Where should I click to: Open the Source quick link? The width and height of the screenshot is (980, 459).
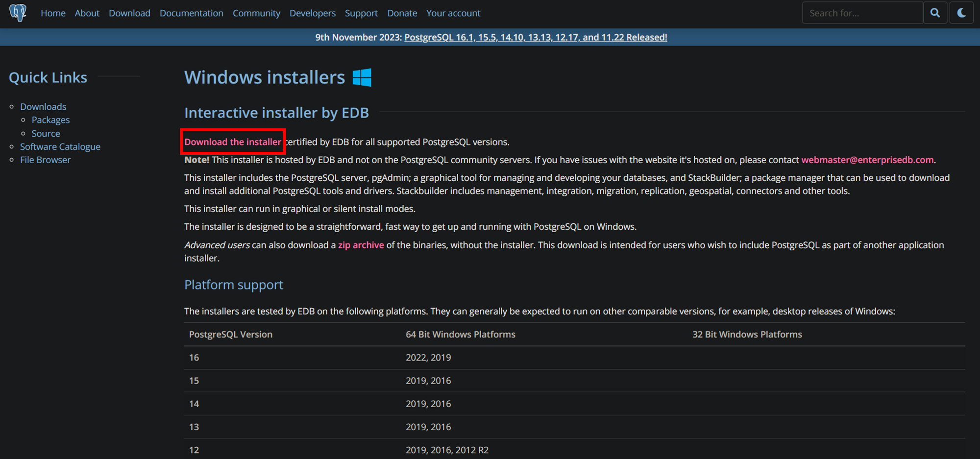click(x=46, y=133)
